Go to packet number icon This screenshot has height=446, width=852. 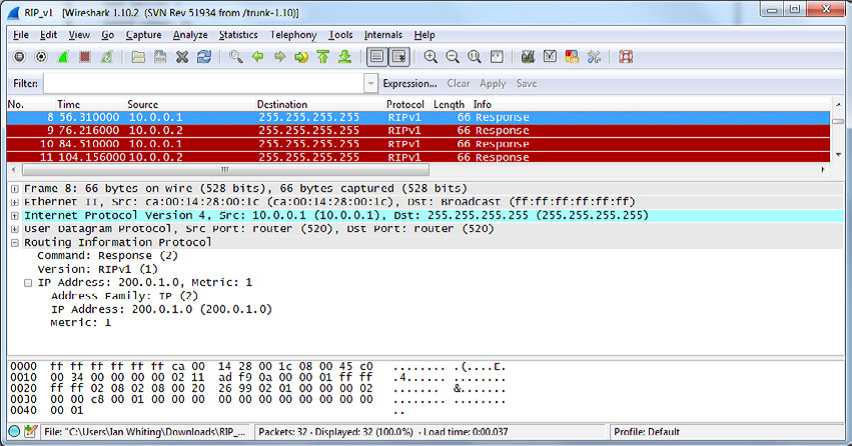tap(301, 56)
